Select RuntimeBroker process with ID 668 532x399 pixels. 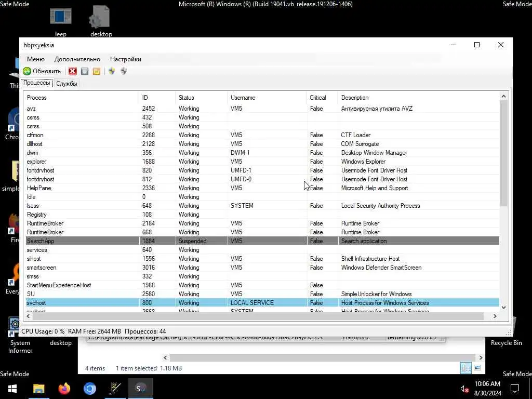pyautogui.click(x=262, y=232)
